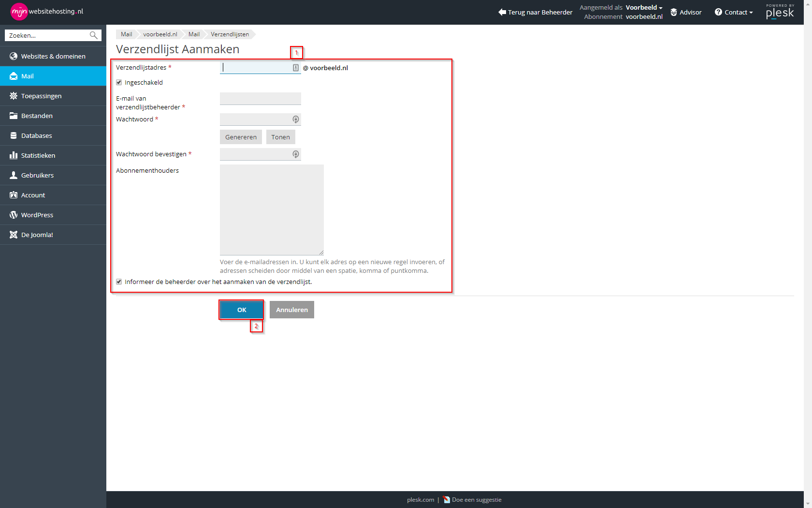Image resolution: width=812 pixels, height=508 pixels.
Task: Click the Bestanden folder icon
Action: [x=14, y=116]
